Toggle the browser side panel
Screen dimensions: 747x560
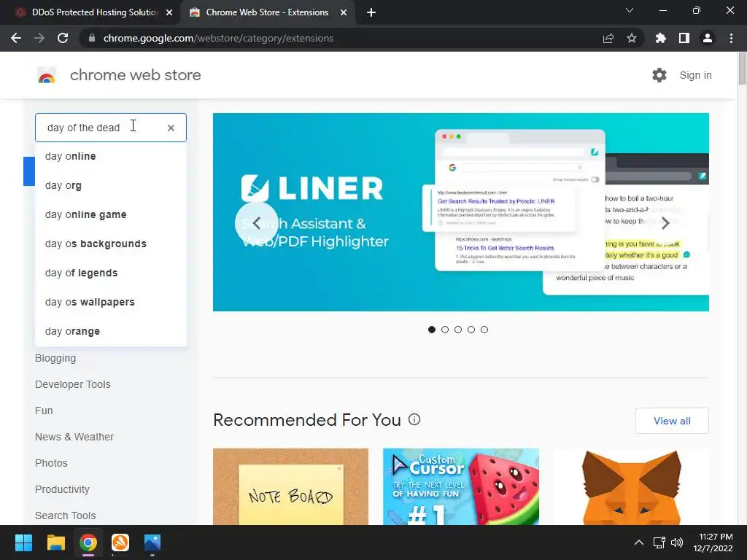[684, 38]
